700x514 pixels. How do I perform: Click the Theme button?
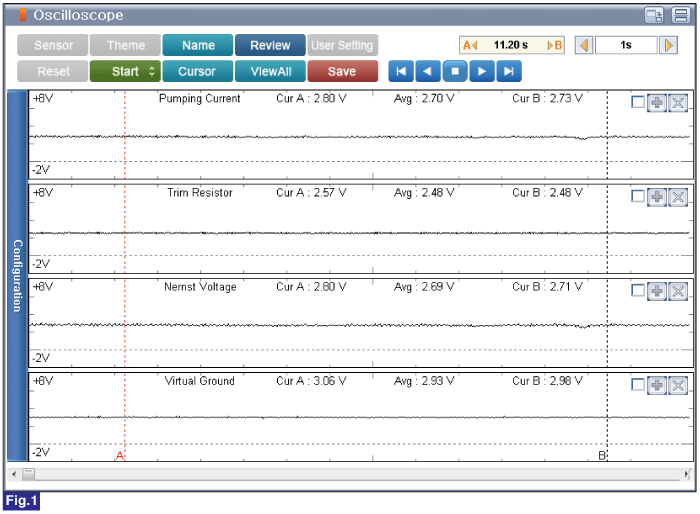pos(125,45)
